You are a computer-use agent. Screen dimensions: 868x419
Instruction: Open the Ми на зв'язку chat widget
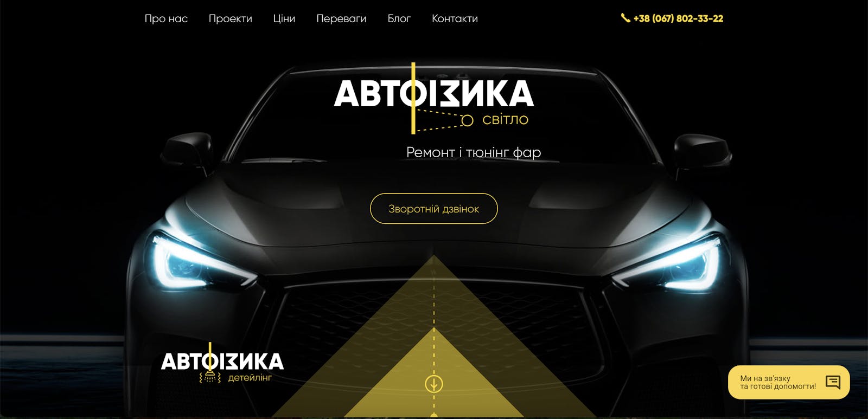pos(789,382)
